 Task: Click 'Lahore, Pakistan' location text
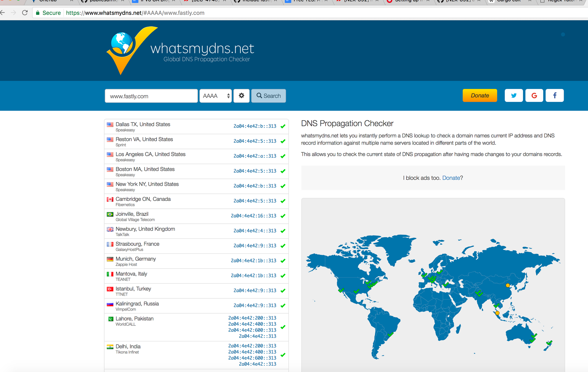click(x=134, y=318)
